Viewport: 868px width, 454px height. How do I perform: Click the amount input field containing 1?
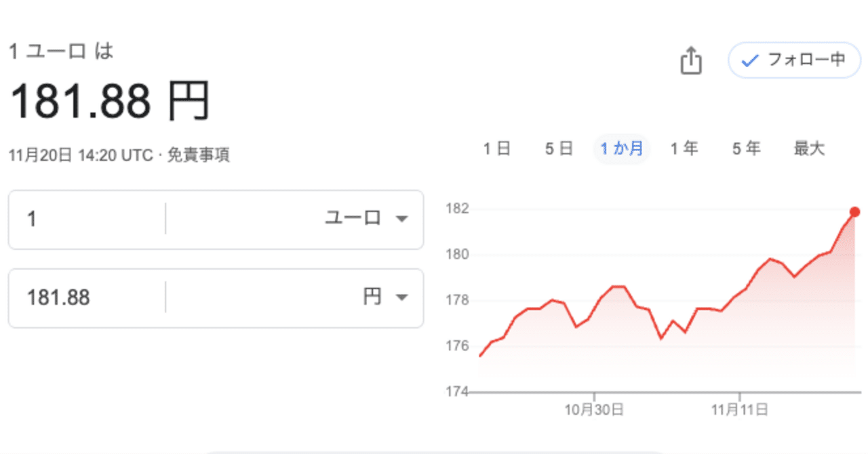point(81,219)
